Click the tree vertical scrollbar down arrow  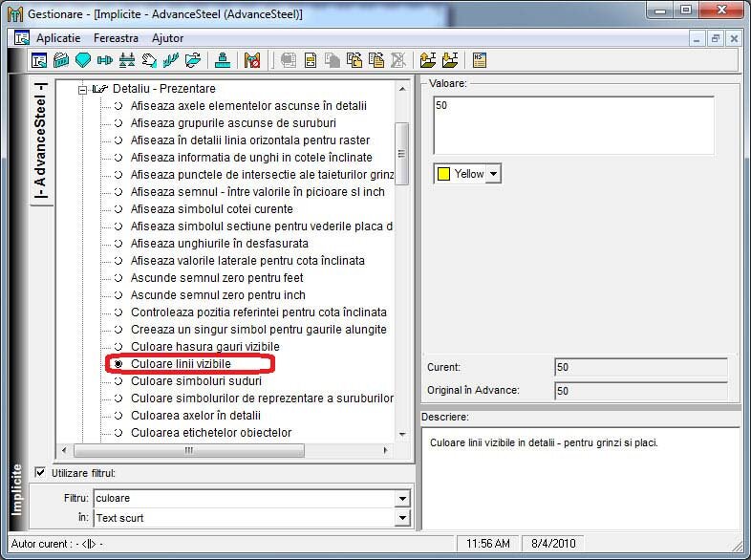pyautogui.click(x=402, y=435)
